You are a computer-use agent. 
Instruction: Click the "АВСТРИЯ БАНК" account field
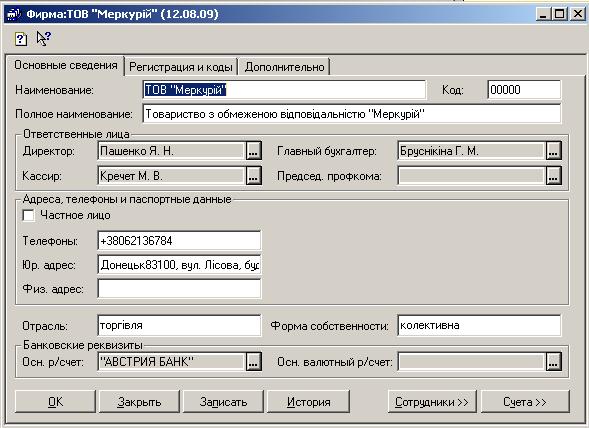point(171,361)
